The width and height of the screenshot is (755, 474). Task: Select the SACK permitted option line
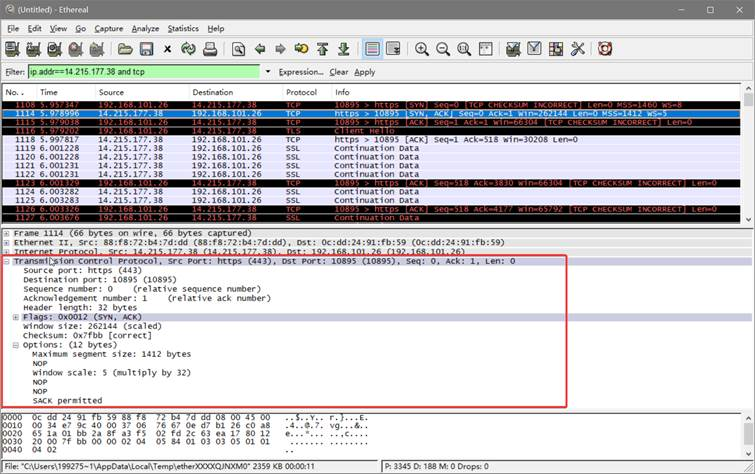67,401
